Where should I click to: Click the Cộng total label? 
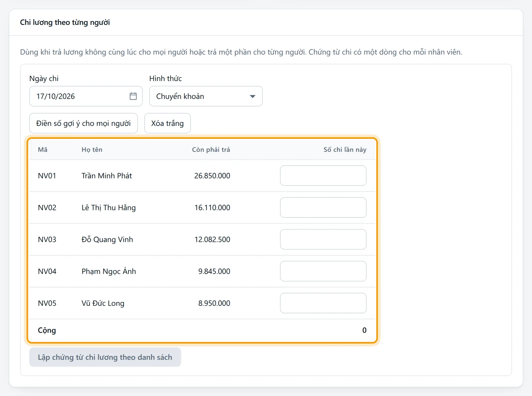pyautogui.click(x=47, y=331)
